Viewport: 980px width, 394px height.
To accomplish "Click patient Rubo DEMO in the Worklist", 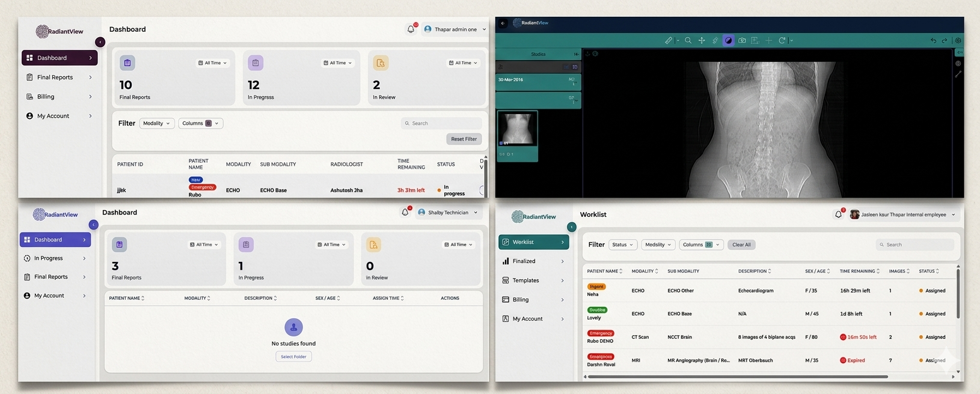I will [x=600, y=341].
